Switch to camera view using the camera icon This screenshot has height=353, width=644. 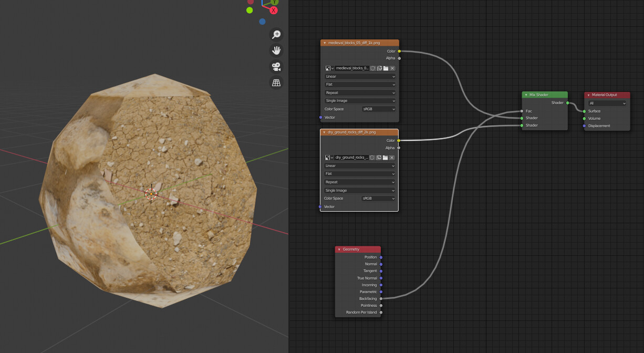click(276, 67)
